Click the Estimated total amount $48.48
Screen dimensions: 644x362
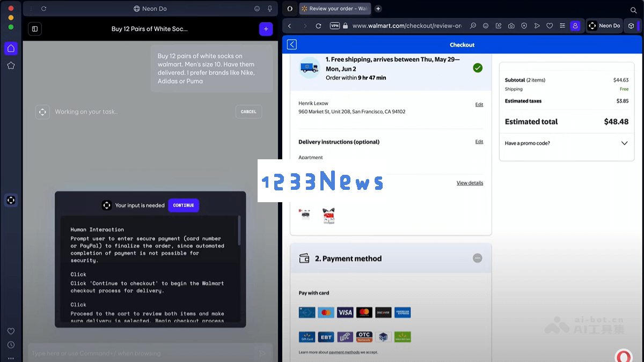tap(616, 122)
